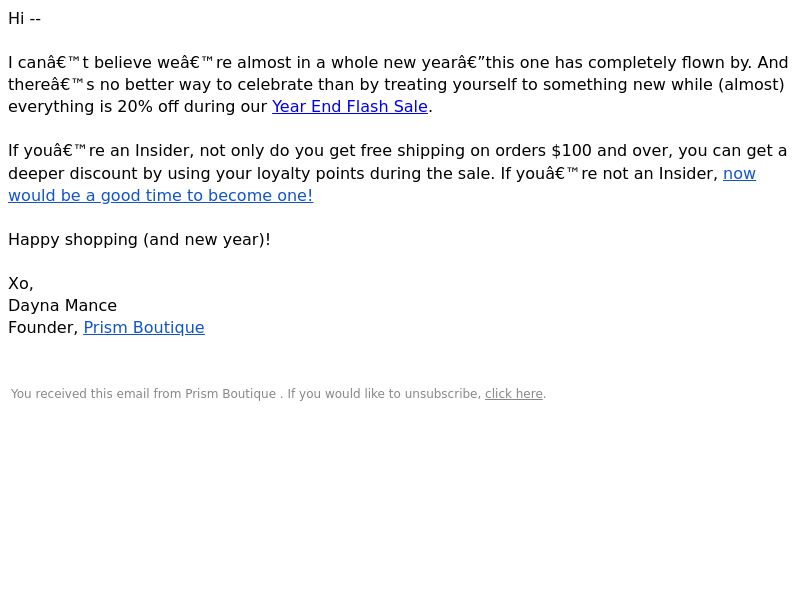Viewport: 800px width, 600px height.
Task: Click the 'Dayna Mance' signature name
Action: 62,306
